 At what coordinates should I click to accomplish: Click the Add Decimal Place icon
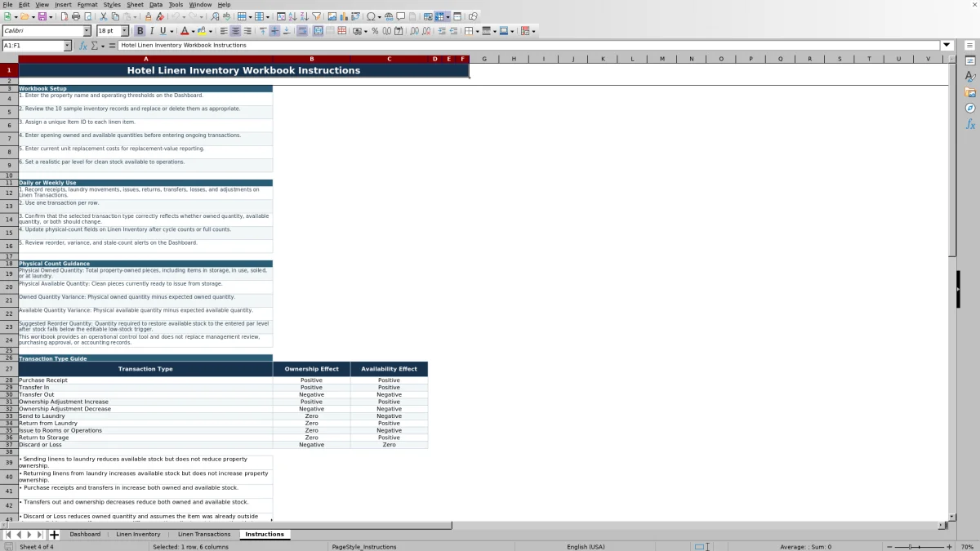[x=414, y=31]
